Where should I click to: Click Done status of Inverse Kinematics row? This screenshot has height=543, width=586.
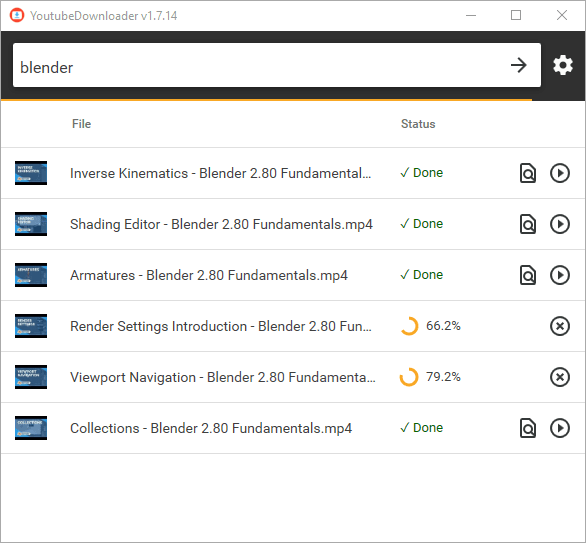pyautogui.click(x=422, y=173)
